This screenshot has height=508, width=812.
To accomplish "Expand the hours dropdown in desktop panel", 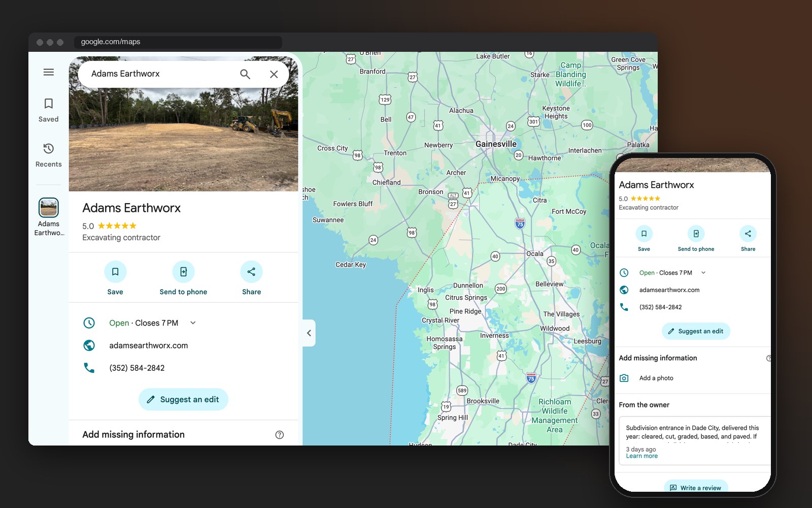I will click(x=193, y=323).
